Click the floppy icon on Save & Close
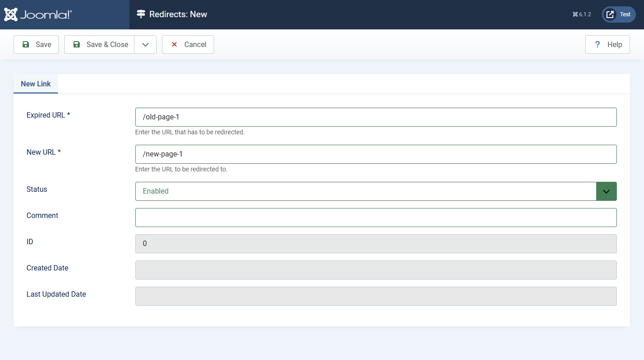This screenshot has width=644, height=360. pyautogui.click(x=76, y=44)
